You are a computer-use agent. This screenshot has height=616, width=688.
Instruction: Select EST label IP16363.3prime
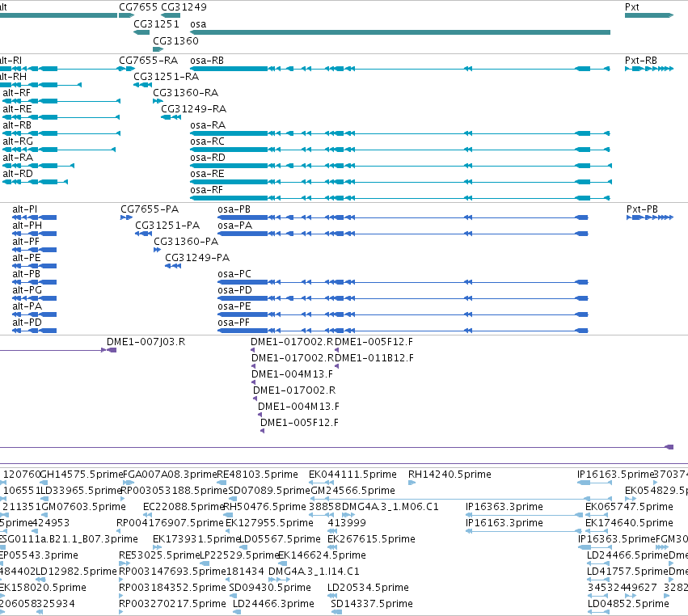tap(504, 507)
